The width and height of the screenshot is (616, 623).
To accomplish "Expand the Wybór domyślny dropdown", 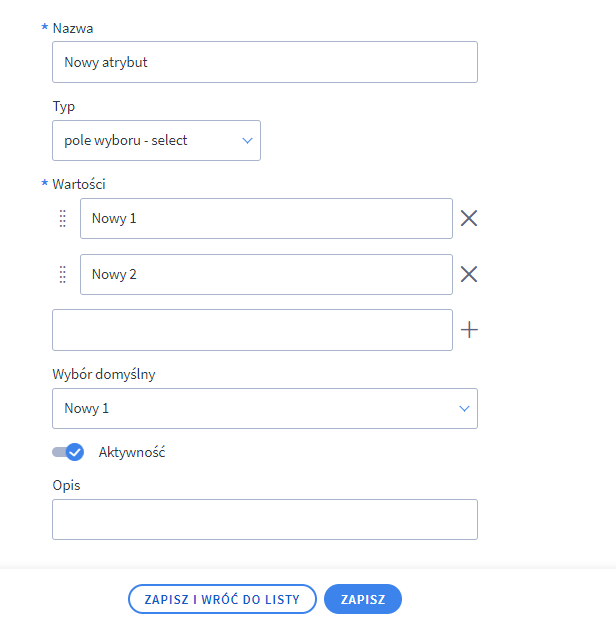I will (x=264, y=408).
